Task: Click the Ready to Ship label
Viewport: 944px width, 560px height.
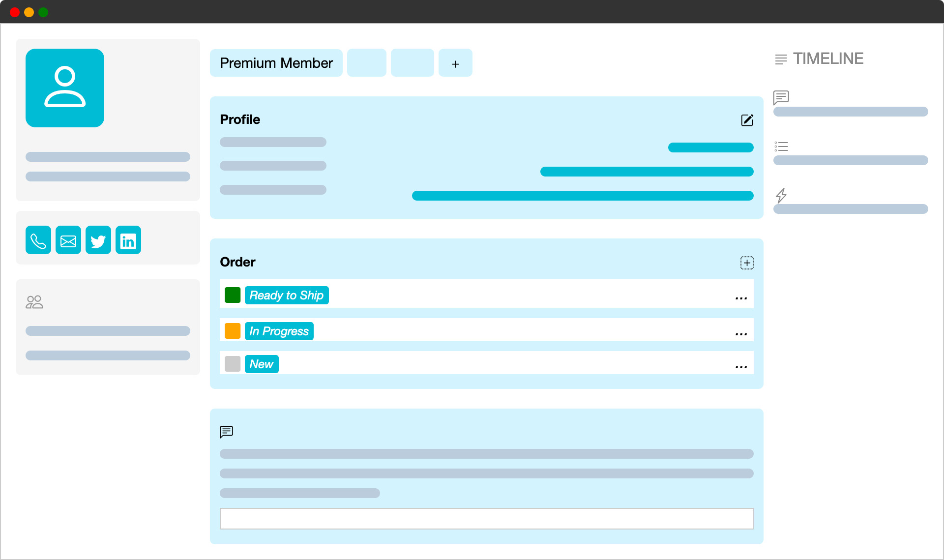Action: (x=287, y=295)
